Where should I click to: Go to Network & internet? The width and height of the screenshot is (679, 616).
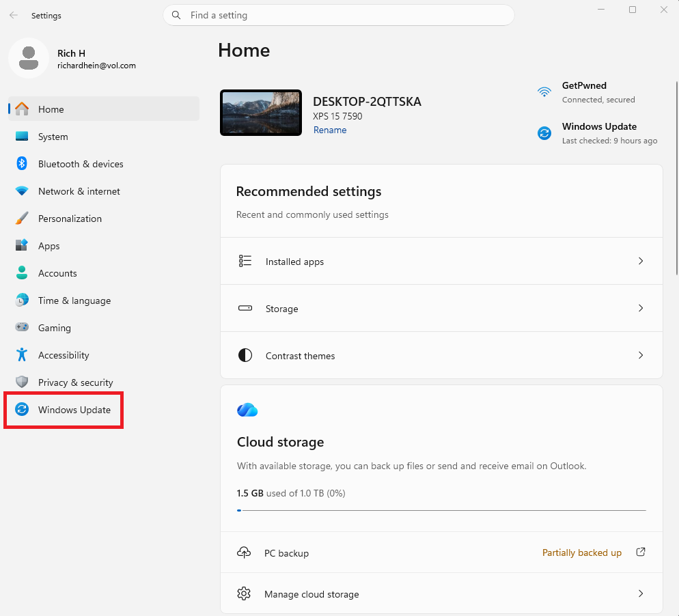(x=104, y=191)
